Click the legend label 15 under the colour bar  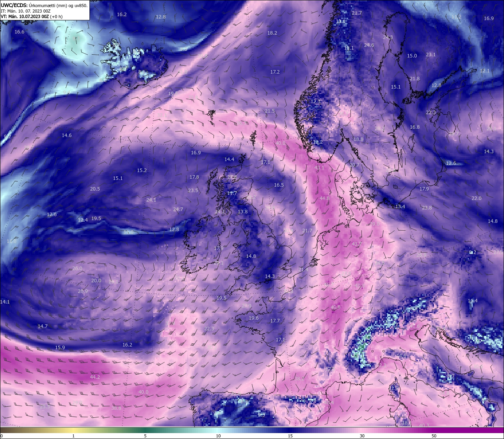tap(290, 436)
